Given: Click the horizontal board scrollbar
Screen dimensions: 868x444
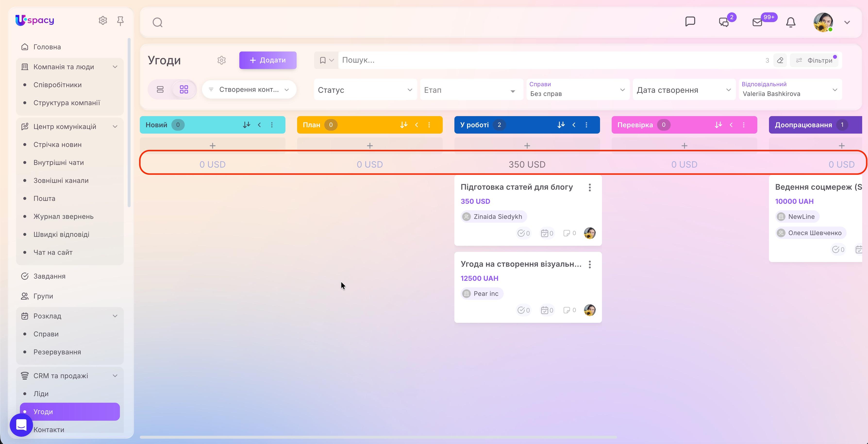Looking at the screenshot, I should click(x=378, y=437).
